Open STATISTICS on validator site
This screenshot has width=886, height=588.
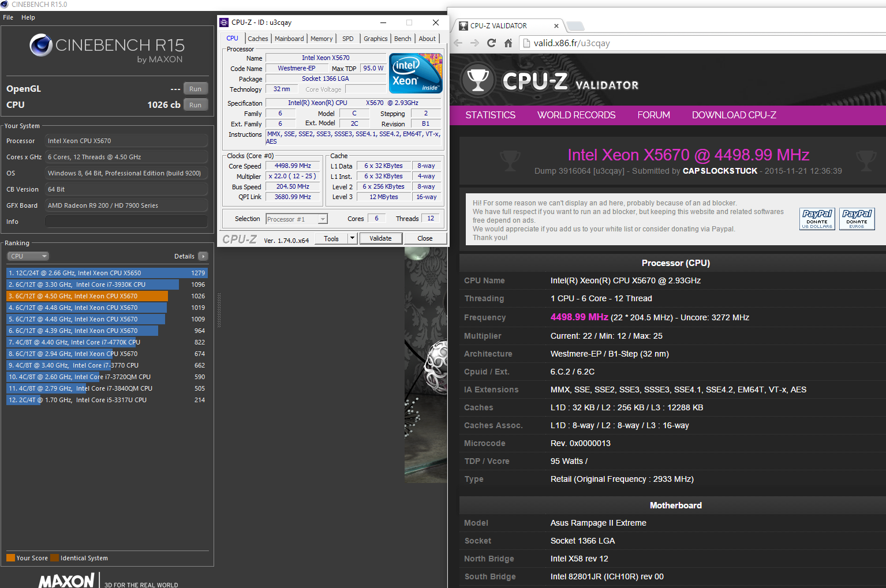point(491,115)
